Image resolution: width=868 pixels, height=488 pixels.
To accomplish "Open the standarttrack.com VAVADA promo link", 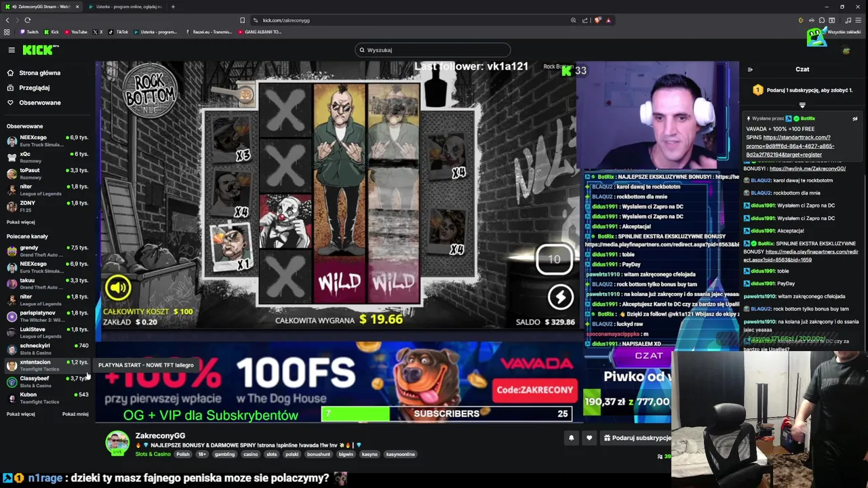I will pos(790,146).
